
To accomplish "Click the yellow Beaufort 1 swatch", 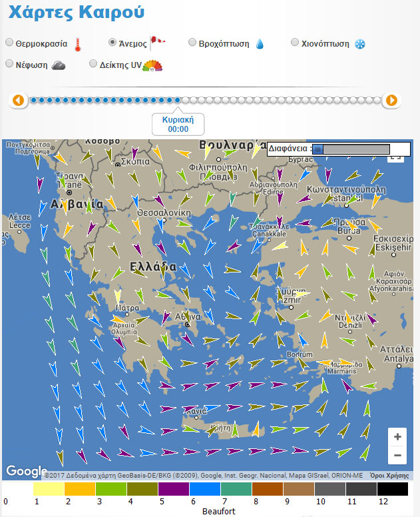I will click(x=49, y=489).
